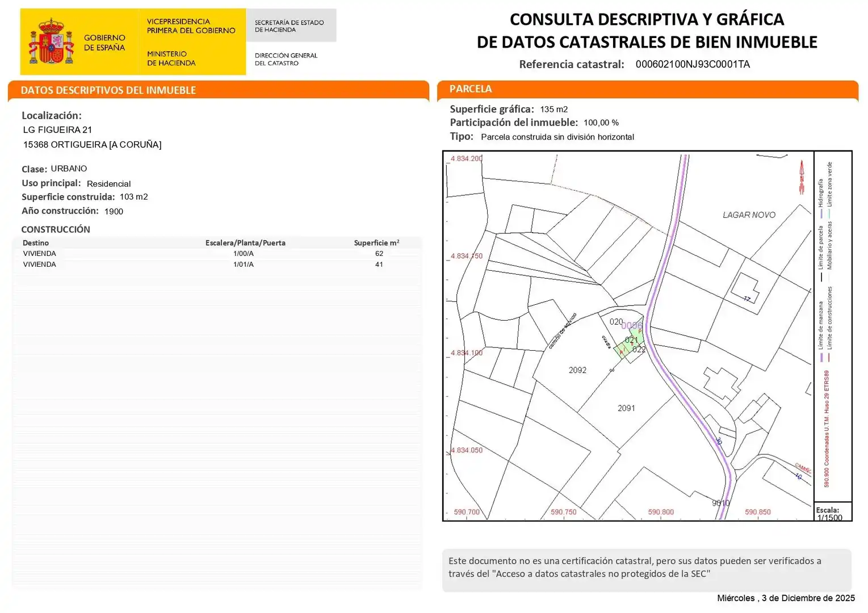Click the 'Superficie construida:' label

point(68,197)
